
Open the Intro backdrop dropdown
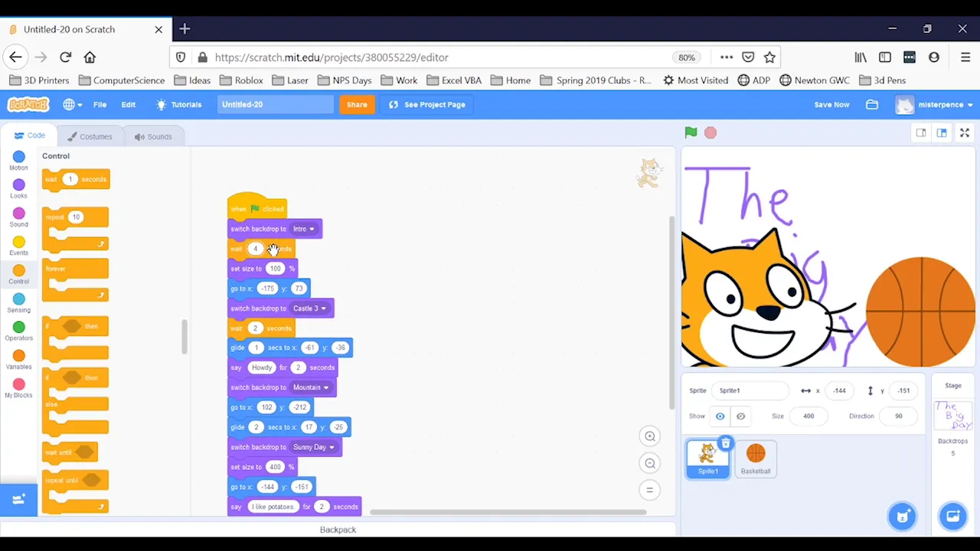point(304,229)
